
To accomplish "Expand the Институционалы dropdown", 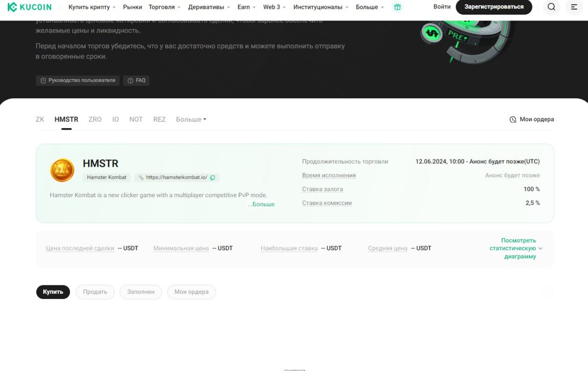I will (x=321, y=7).
